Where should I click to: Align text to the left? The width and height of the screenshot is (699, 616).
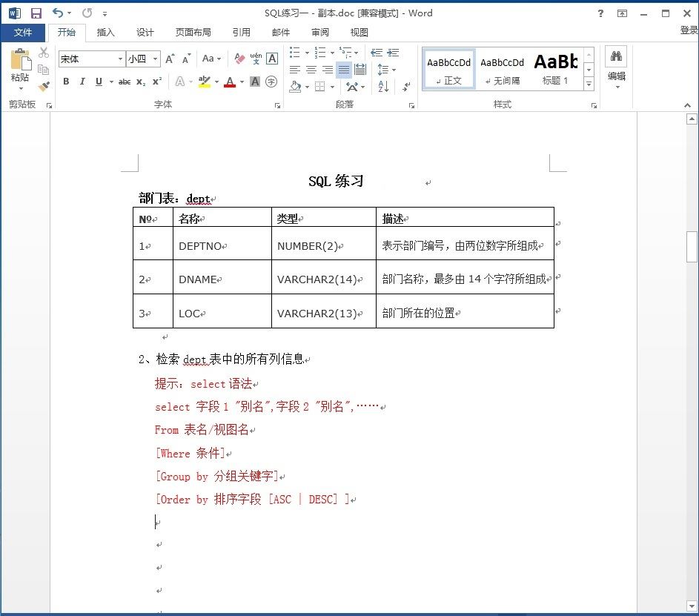click(295, 70)
